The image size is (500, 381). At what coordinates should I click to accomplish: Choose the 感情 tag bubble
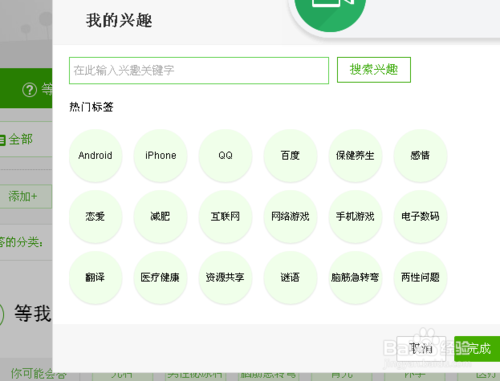click(x=420, y=156)
